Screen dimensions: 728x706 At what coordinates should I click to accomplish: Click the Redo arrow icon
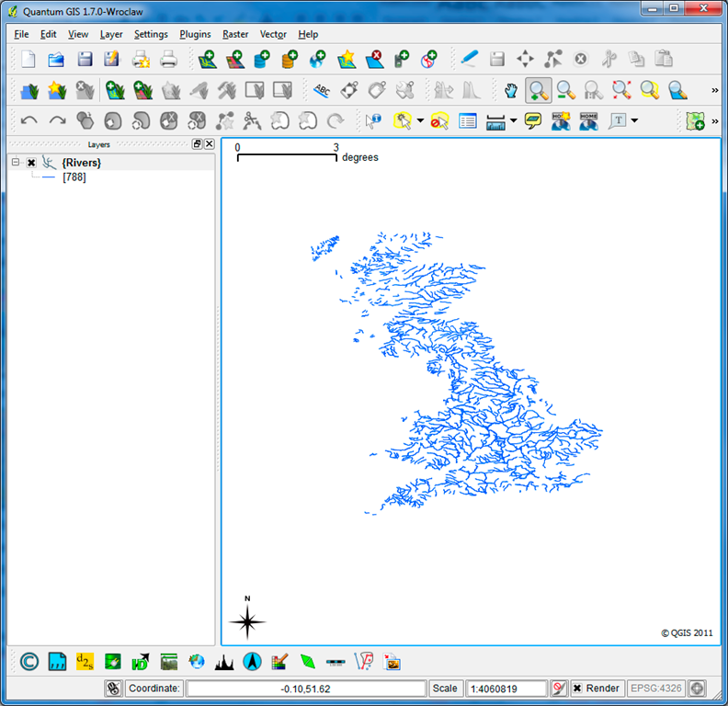tap(58, 121)
